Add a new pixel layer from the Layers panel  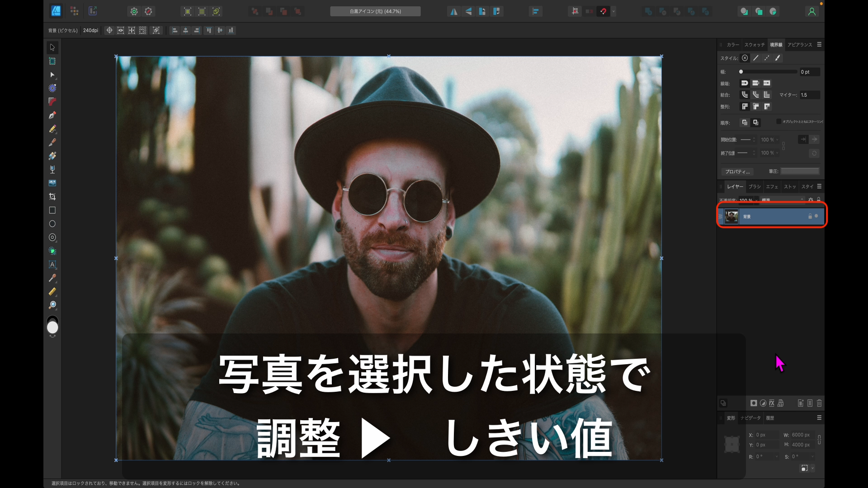(809, 403)
